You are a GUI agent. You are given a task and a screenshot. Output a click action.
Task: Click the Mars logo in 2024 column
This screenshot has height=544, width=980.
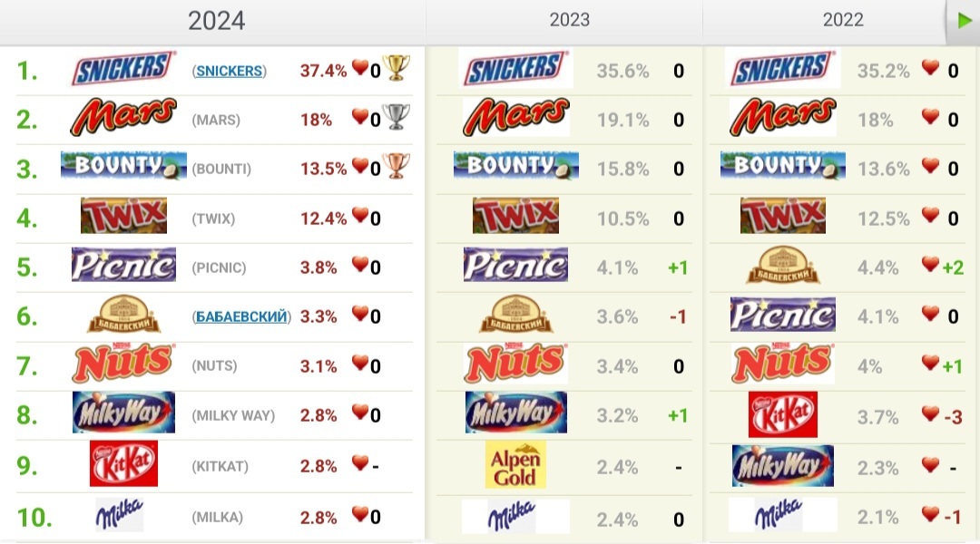click(123, 119)
